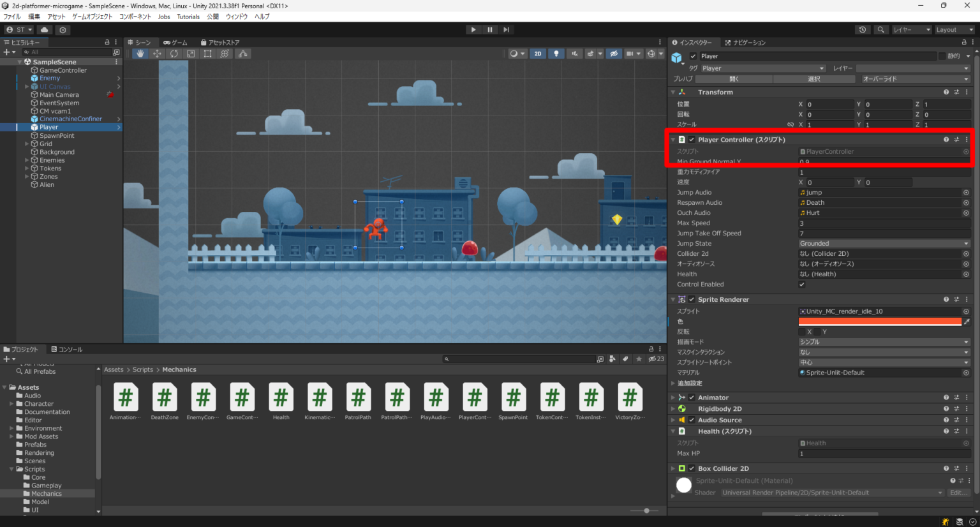Click the orange sprite color swatch

coord(880,322)
